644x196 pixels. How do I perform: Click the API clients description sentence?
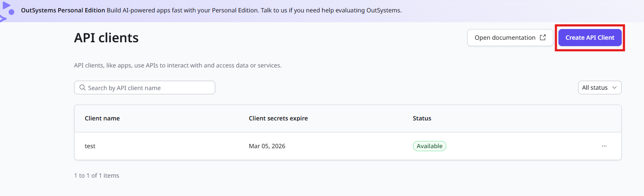(178, 66)
